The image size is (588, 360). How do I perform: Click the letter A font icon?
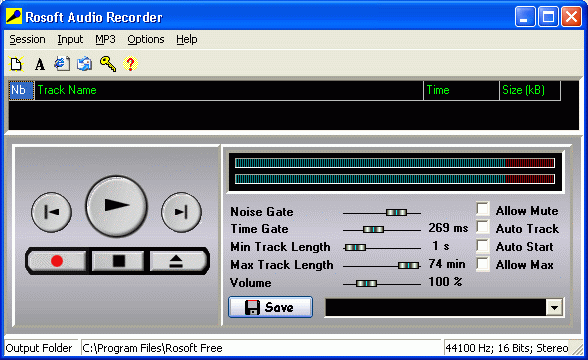pos(40,64)
